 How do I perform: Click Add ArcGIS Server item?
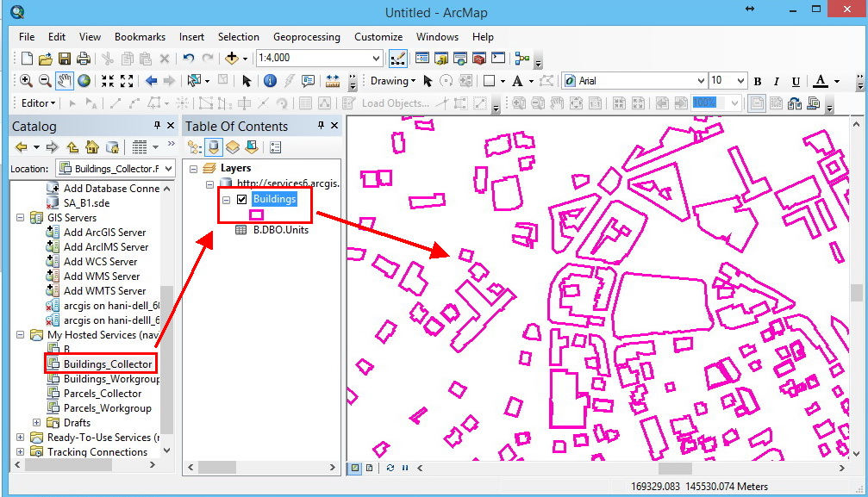point(104,233)
